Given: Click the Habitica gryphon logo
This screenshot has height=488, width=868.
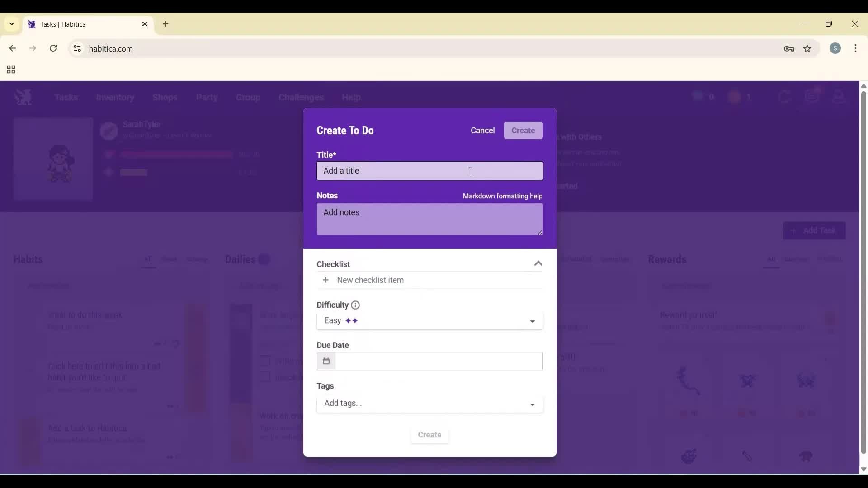Looking at the screenshot, I should [x=23, y=97].
